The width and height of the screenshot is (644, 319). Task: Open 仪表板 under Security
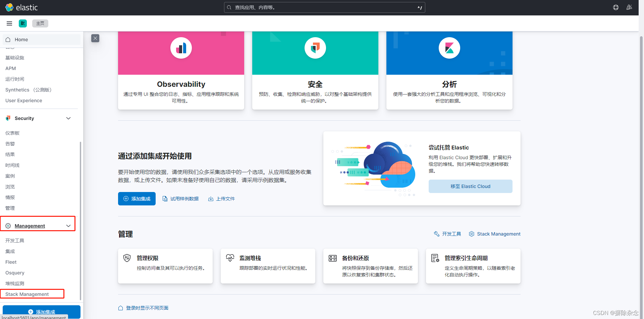[12, 133]
